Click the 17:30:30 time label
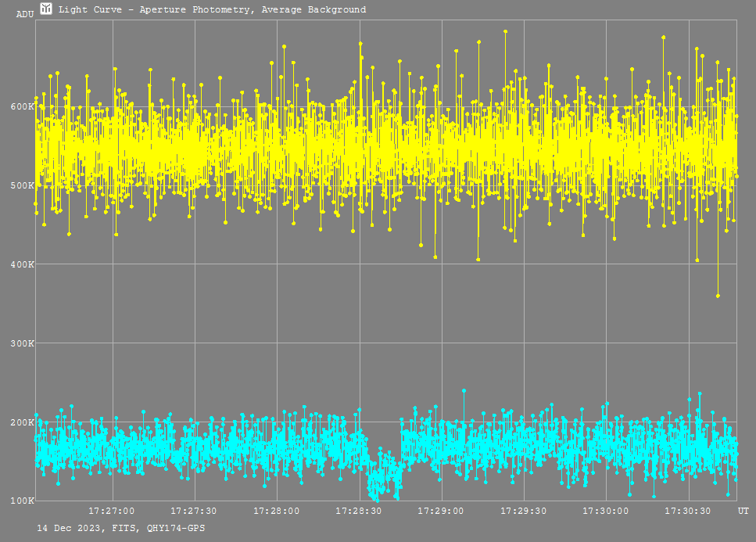The image size is (756, 542). click(687, 511)
